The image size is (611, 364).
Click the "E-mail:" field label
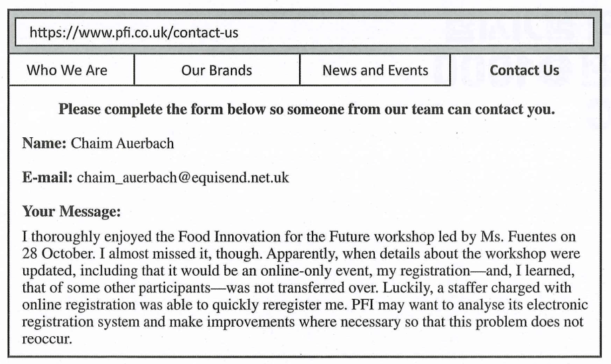point(48,178)
